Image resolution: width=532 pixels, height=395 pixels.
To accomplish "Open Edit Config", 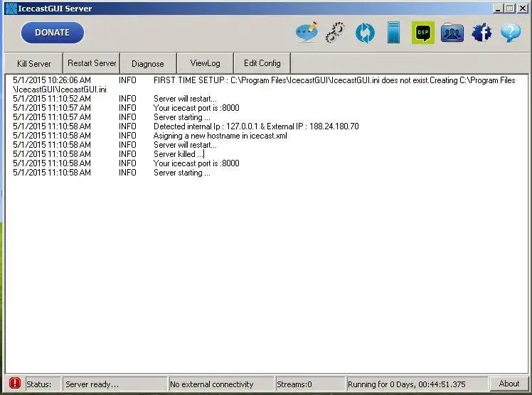I will click(x=262, y=63).
